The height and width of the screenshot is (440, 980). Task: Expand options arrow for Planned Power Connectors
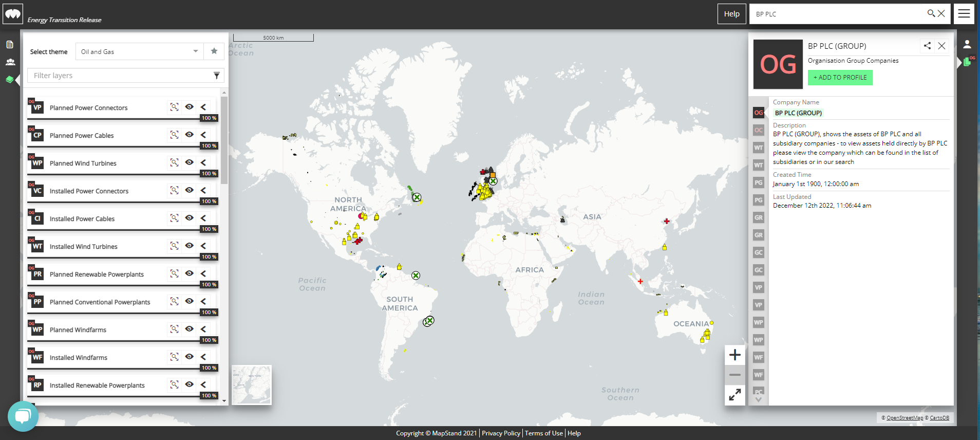(203, 107)
